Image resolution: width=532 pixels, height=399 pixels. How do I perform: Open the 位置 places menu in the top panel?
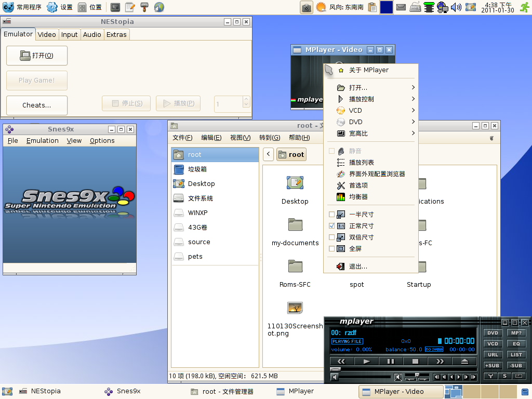(89, 7)
